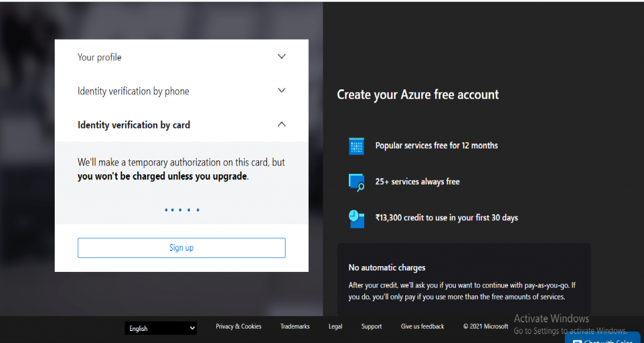
Task: Click the Give us feedback link
Action: 423,326
